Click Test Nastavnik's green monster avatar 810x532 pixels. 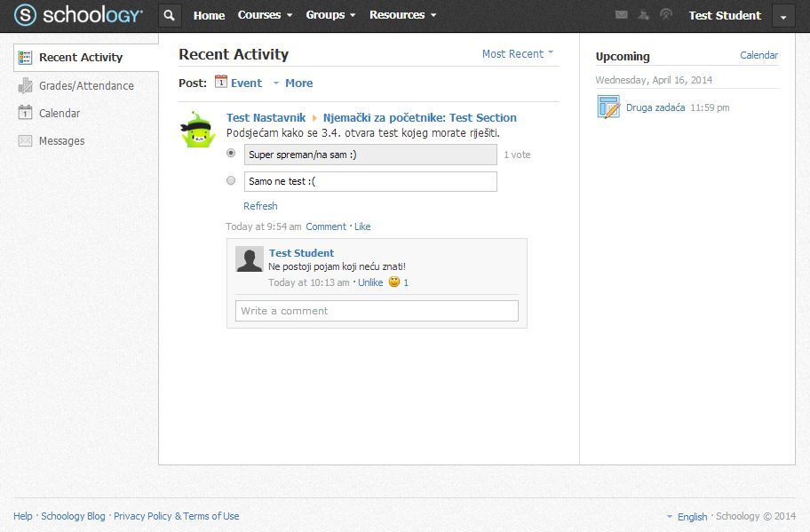[x=198, y=130]
